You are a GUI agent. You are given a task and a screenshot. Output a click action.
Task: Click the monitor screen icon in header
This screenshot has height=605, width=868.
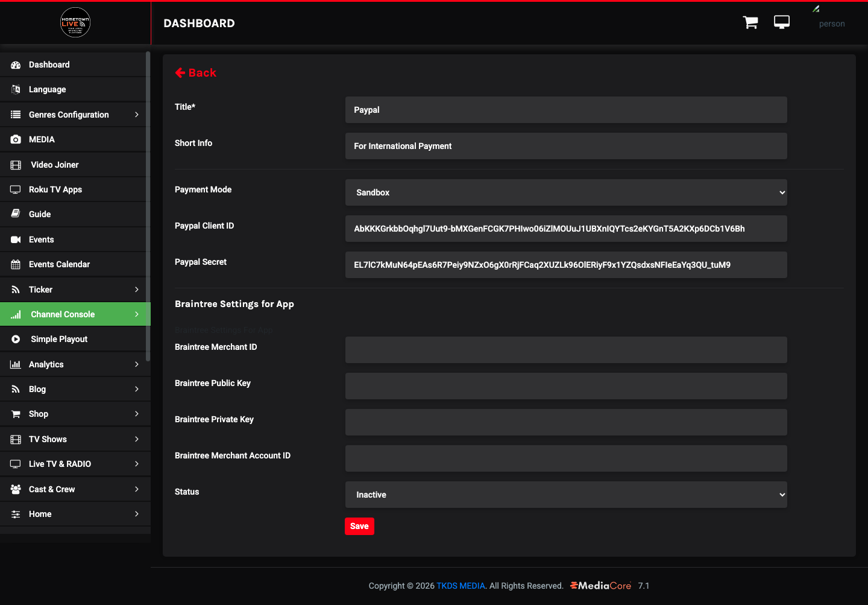pyautogui.click(x=782, y=22)
